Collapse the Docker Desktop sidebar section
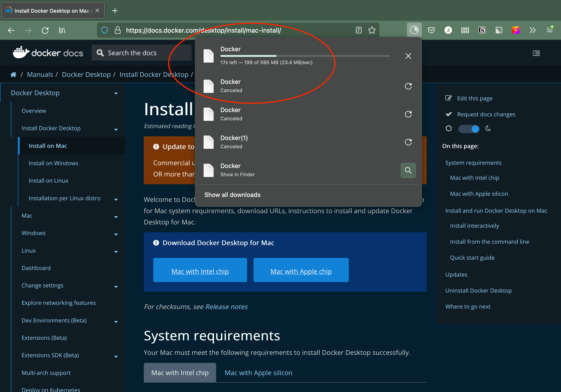Screen dimensions: 561x392 pos(116,93)
